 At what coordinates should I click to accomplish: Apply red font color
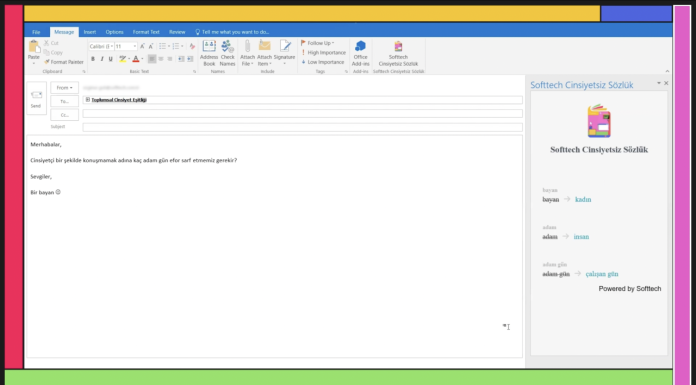[x=136, y=59]
